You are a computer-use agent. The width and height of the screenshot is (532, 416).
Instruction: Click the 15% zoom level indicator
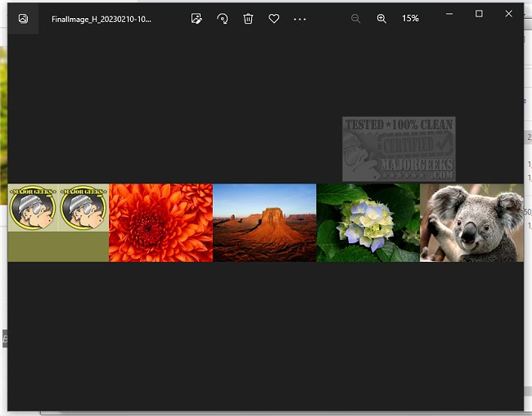(x=410, y=18)
